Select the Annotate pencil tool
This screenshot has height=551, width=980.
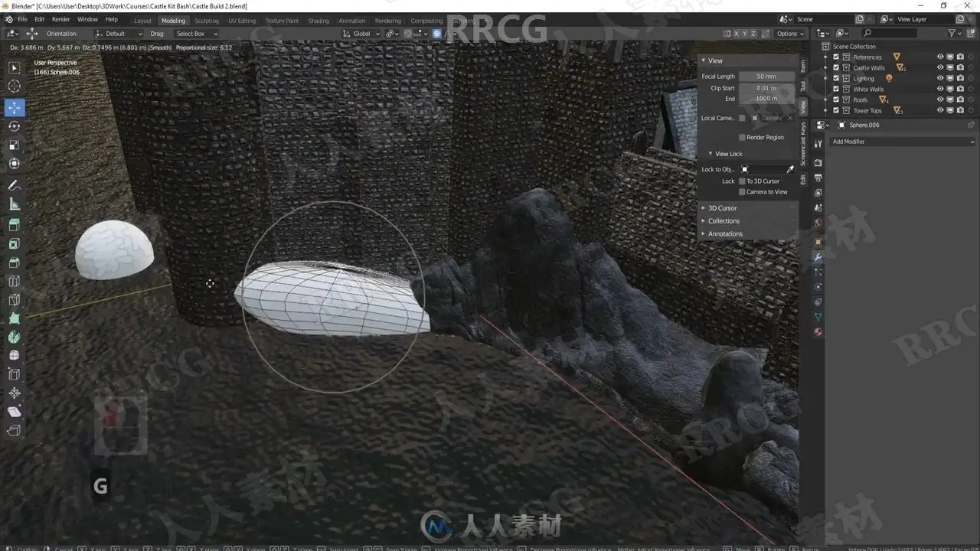pos(15,186)
